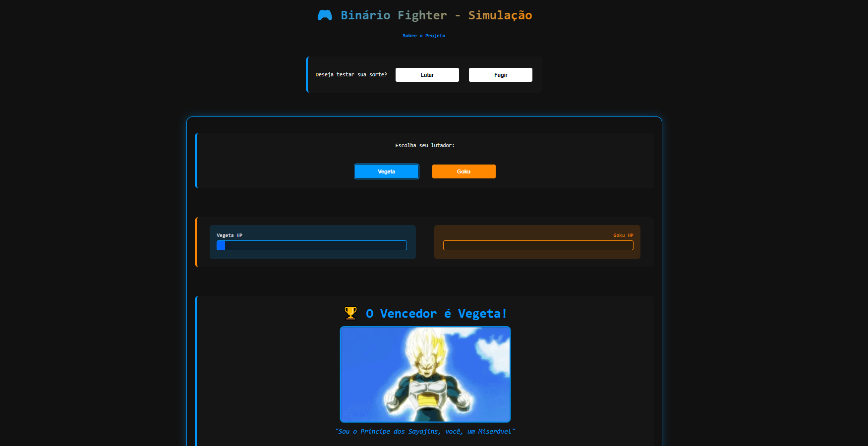Click the empty Goku HP progress bar

pyautogui.click(x=538, y=245)
